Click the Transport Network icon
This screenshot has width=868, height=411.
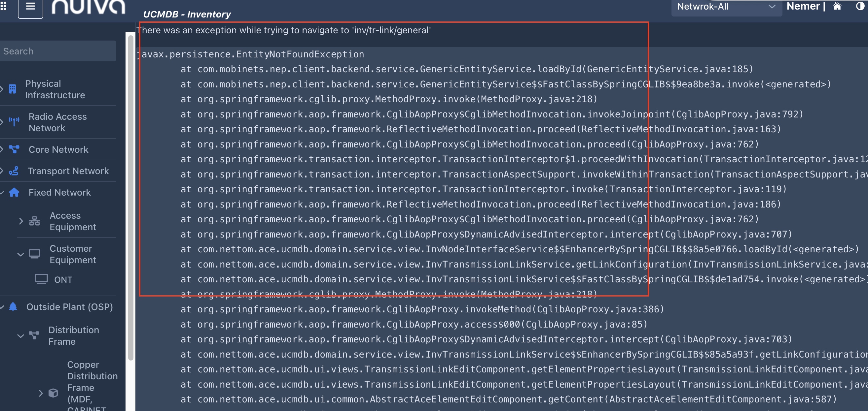(14, 171)
